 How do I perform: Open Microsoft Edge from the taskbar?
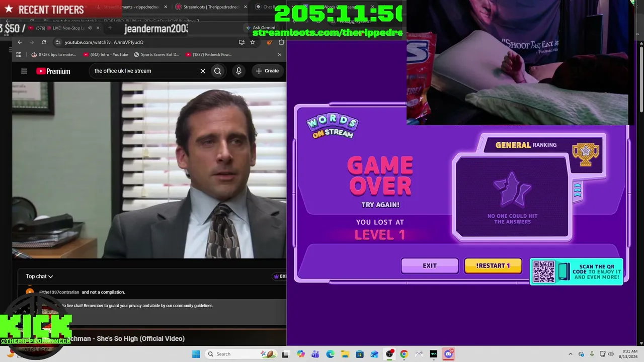pyautogui.click(x=330, y=354)
